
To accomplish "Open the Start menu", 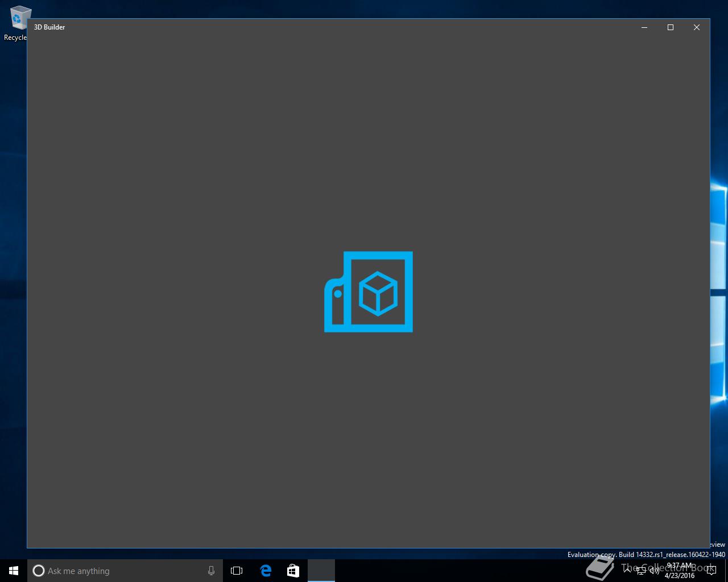I will (14, 571).
